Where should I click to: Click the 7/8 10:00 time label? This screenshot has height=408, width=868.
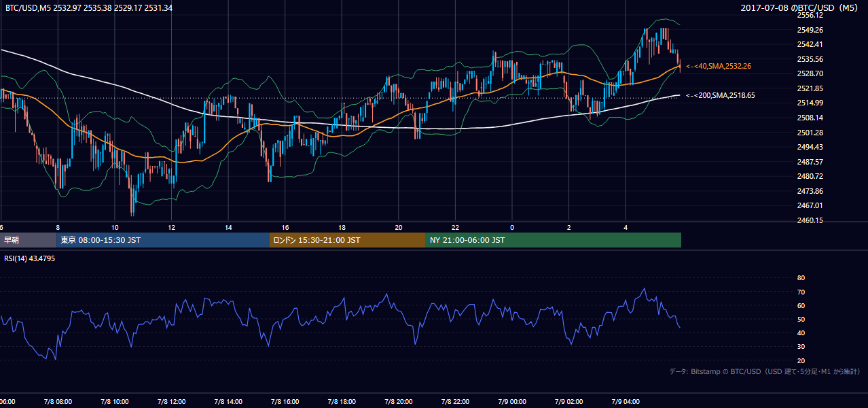[115, 402]
